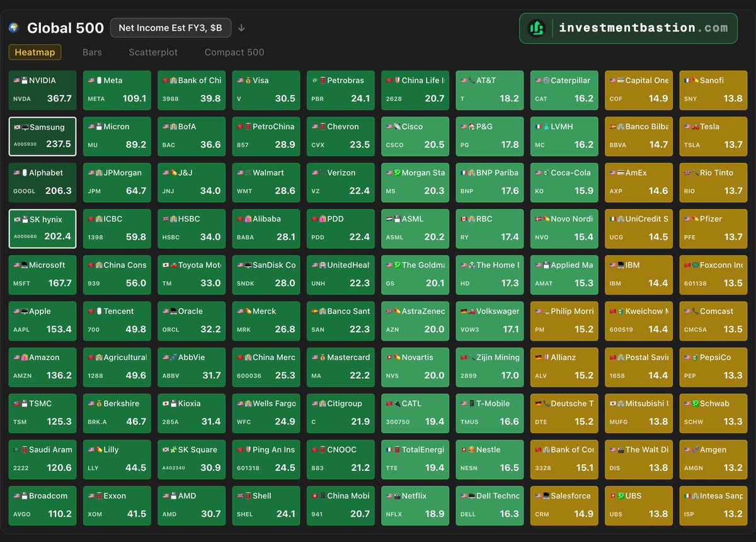The height and width of the screenshot is (542, 756).
Task: Switch to the Scatterplot tab
Action: click(153, 52)
